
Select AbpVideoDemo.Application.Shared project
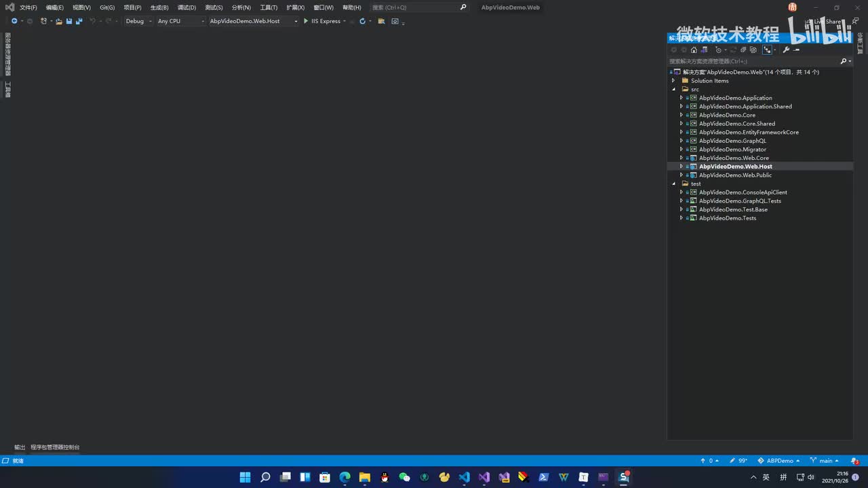pos(745,106)
